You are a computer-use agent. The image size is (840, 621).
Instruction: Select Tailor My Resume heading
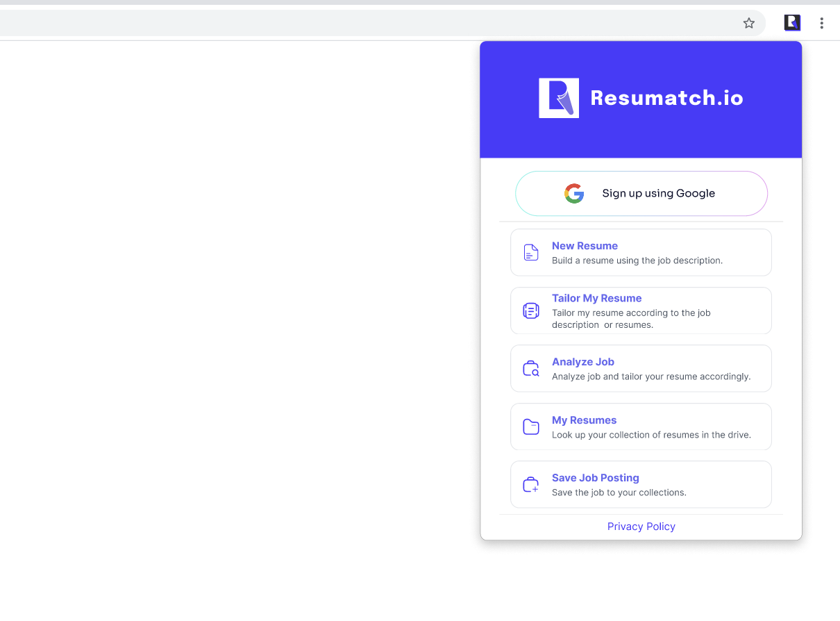pos(597,298)
